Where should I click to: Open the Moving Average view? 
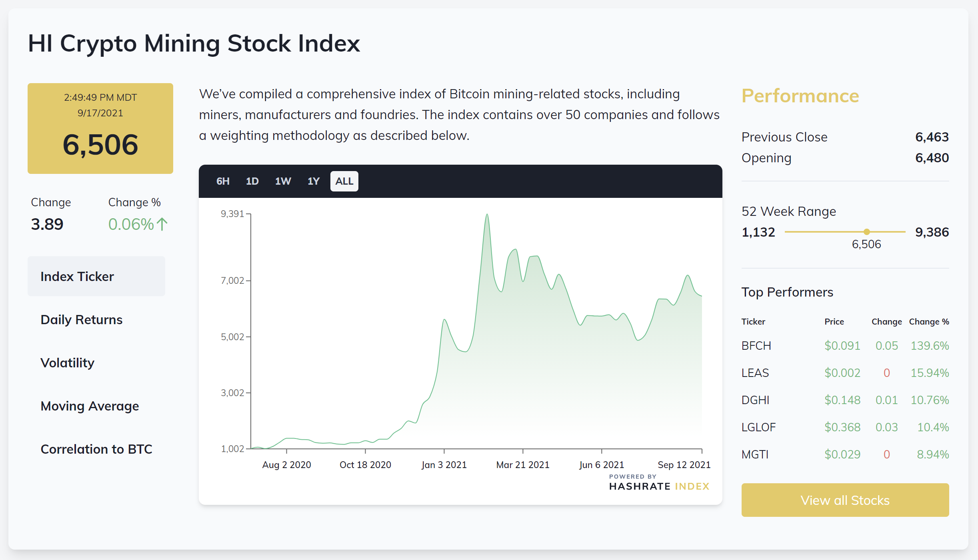point(90,406)
